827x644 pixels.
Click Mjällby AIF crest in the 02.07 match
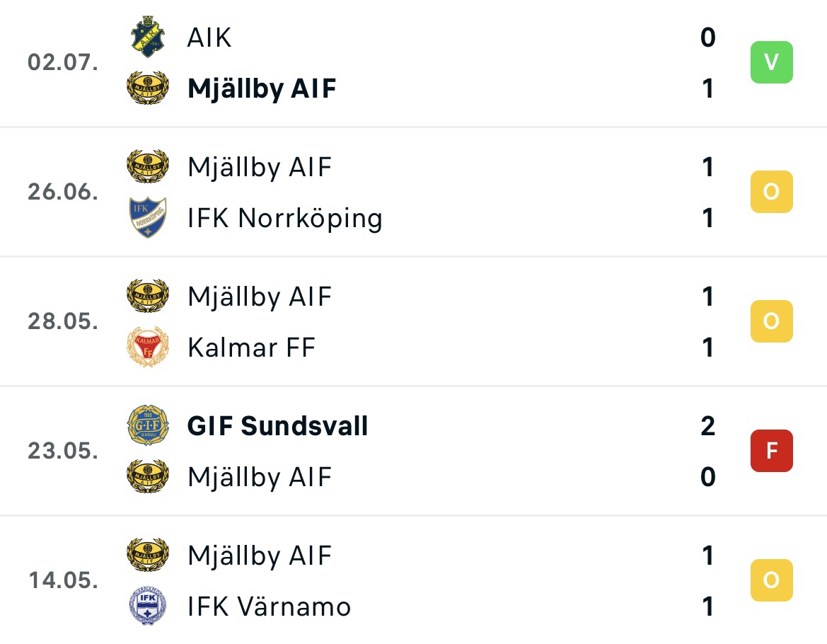[x=148, y=88]
